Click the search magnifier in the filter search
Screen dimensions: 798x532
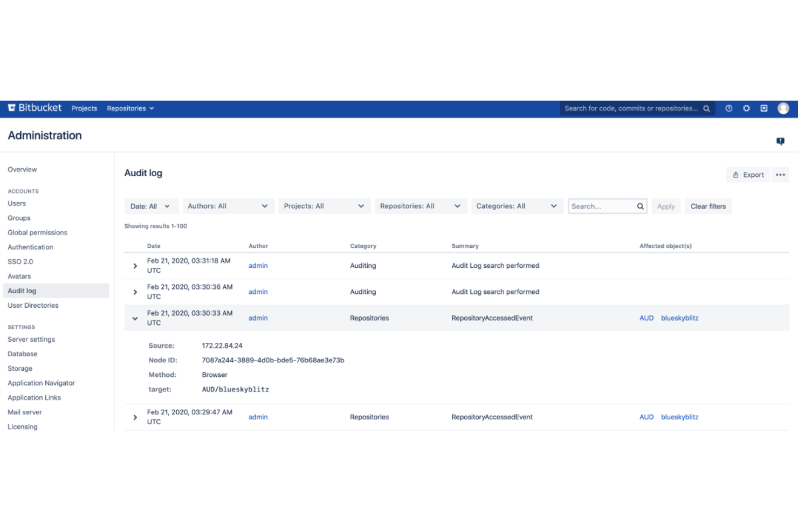click(639, 206)
